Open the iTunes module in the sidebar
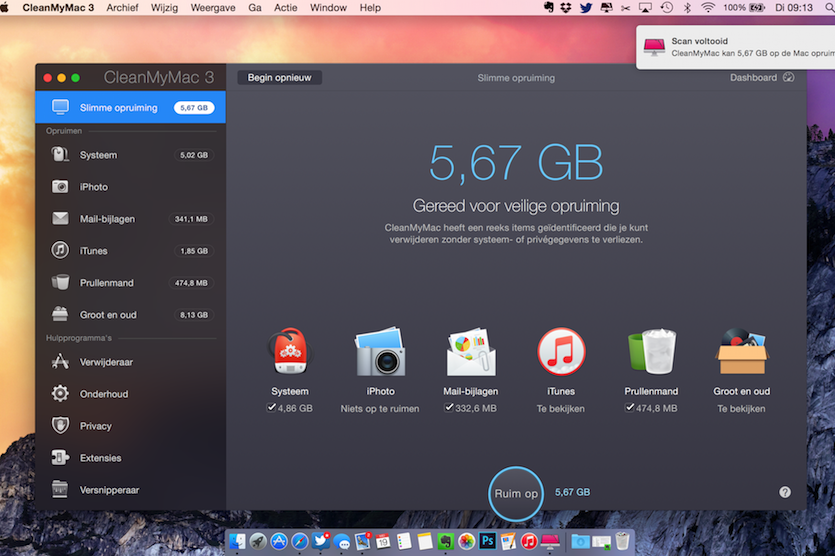835x556 pixels. (x=130, y=251)
